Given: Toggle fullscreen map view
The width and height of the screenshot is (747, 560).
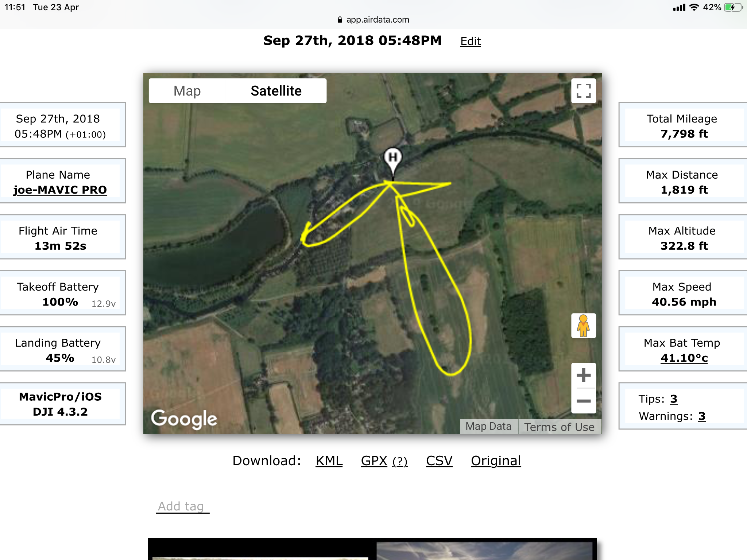Looking at the screenshot, I should [583, 91].
